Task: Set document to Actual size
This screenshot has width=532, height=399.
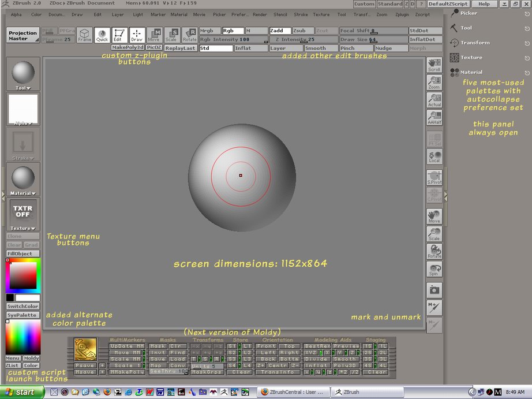Action: click(434, 100)
